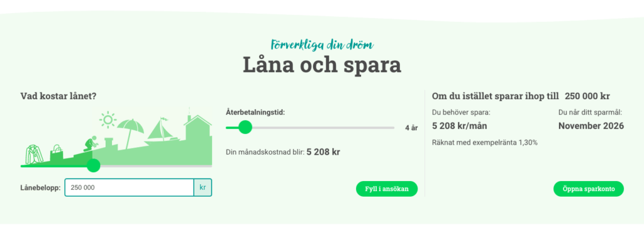Select the sun icon above the illustration
This screenshot has height=235, width=644.
(x=108, y=119)
